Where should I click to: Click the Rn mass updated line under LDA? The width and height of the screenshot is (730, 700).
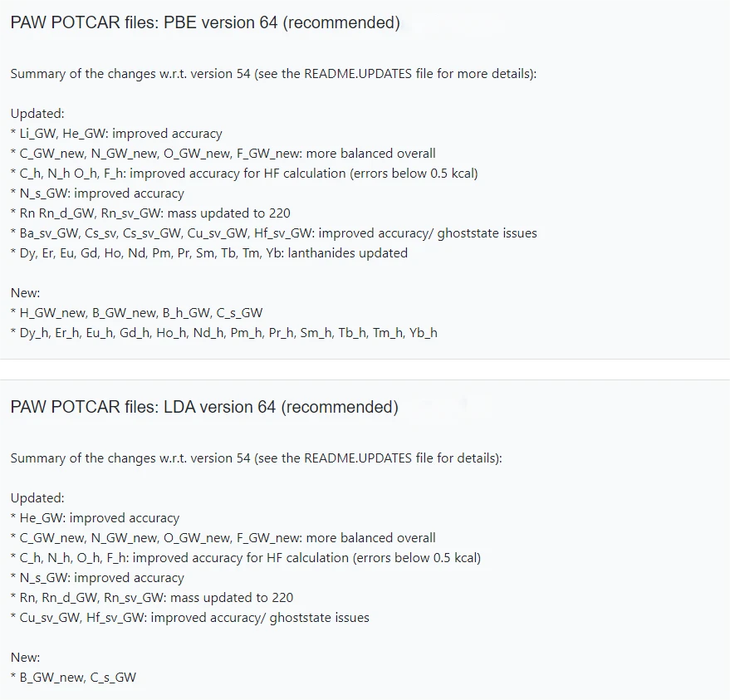[x=152, y=598]
